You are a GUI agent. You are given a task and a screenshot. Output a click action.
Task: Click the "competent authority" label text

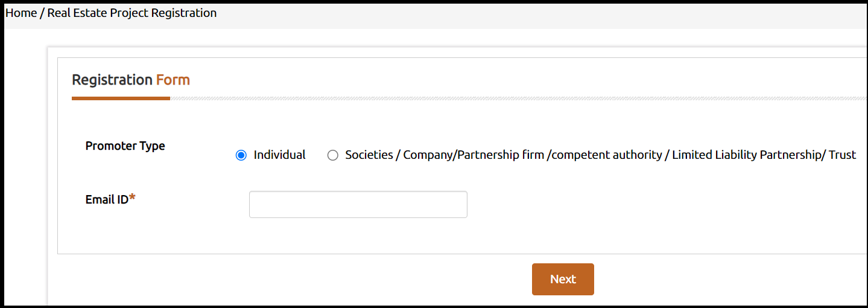point(606,155)
